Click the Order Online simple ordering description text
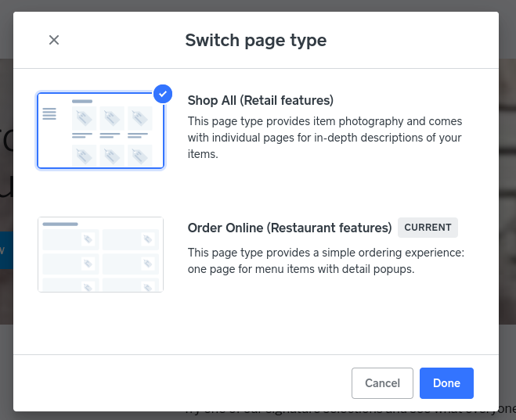 pos(326,260)
